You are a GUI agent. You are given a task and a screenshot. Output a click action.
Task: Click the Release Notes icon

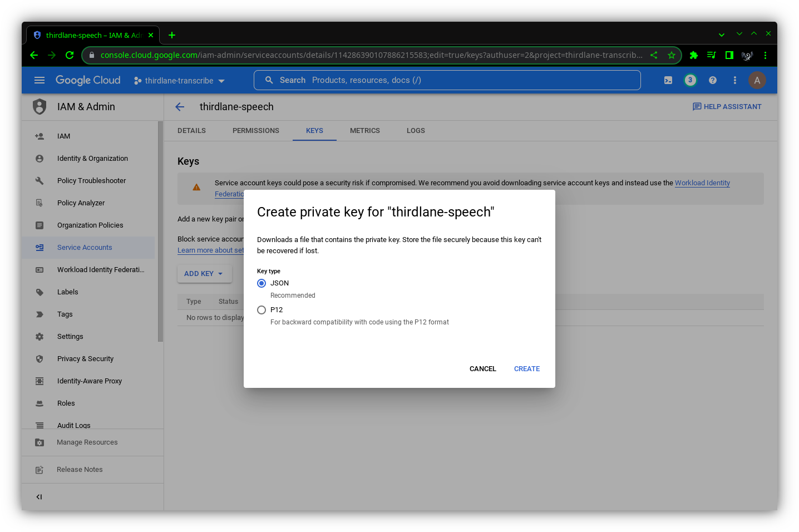pyautogui.click(x=40, y=470)
